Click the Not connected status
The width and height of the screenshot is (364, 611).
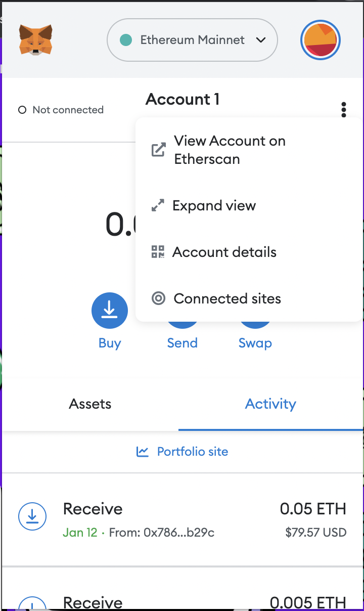[61, 110]
